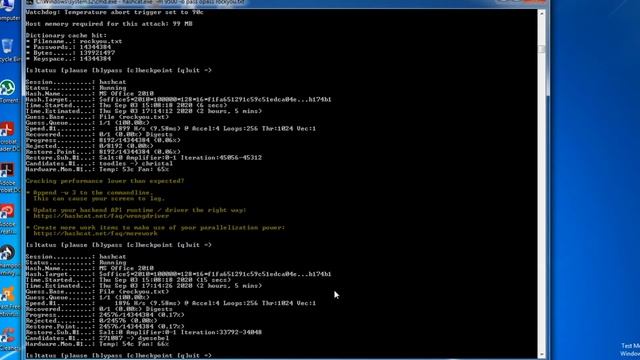
Task: Launch Acrobat Reader DC desktop shortcut
Action: pos(9,137)
